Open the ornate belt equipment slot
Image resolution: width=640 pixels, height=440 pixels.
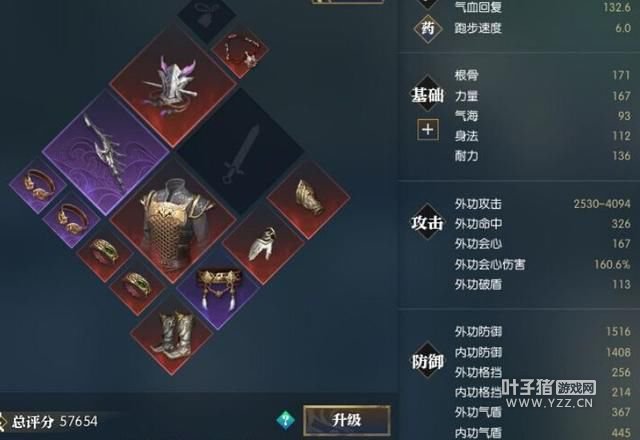point(218,289)
